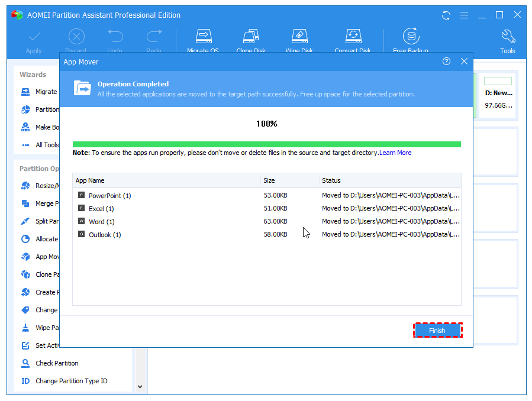Select the D: New volume tile

[x=498, y=95]
